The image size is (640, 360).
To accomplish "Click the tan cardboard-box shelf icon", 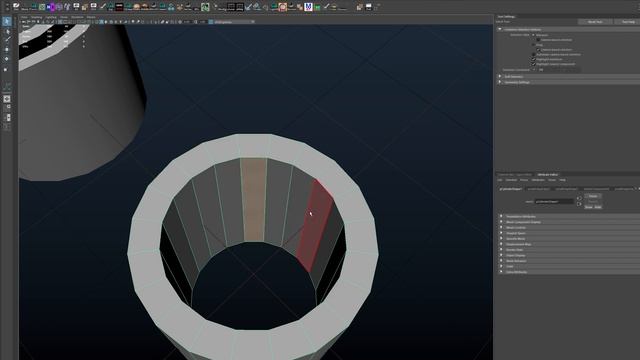I will point(84,7).
